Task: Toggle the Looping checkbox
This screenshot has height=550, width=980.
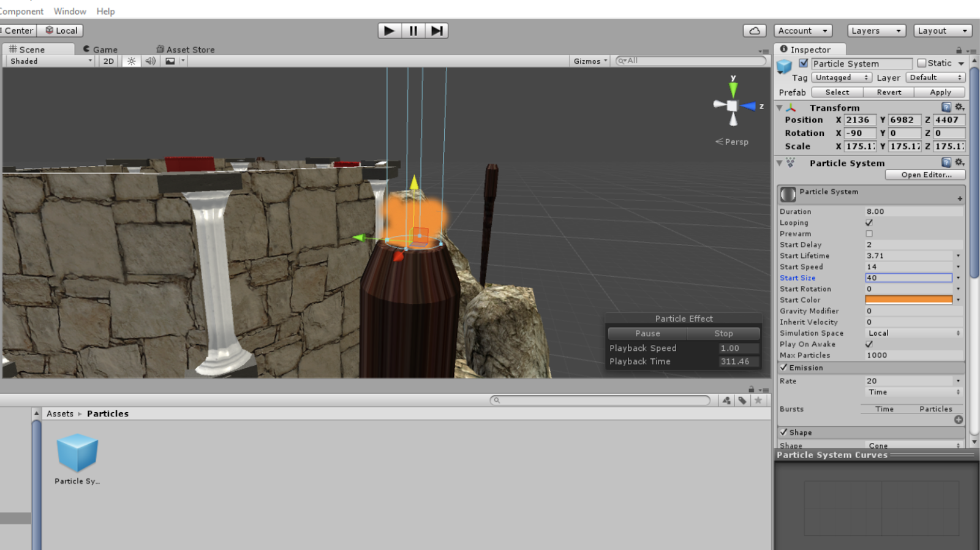Action: 869,223
